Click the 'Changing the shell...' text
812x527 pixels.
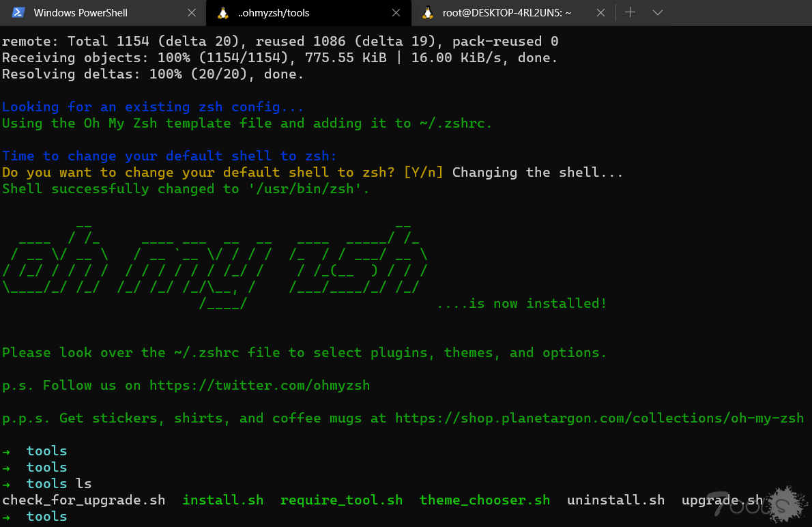pos(538,173)
